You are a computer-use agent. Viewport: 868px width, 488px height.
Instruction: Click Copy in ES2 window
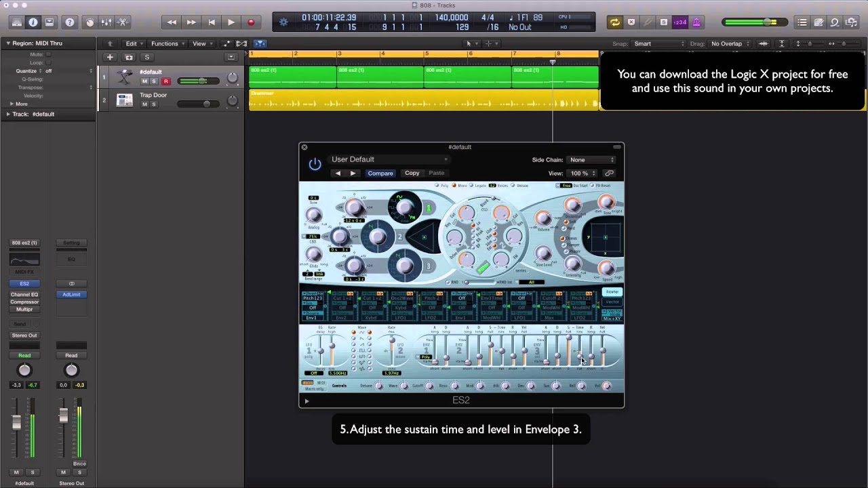(412, 173)
